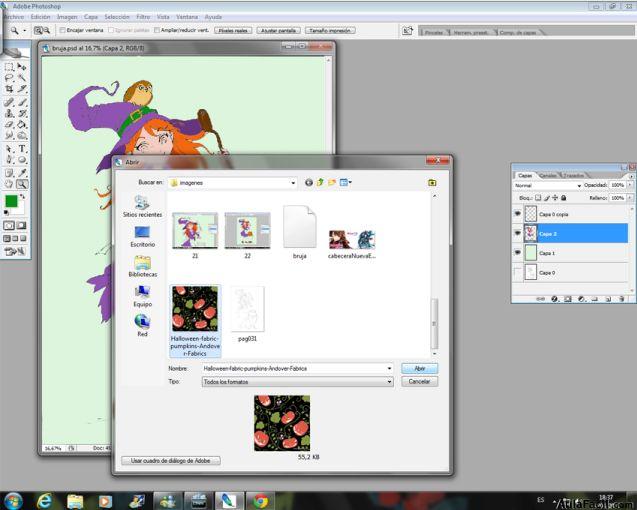Select the Pen tool

coord(9,160)
